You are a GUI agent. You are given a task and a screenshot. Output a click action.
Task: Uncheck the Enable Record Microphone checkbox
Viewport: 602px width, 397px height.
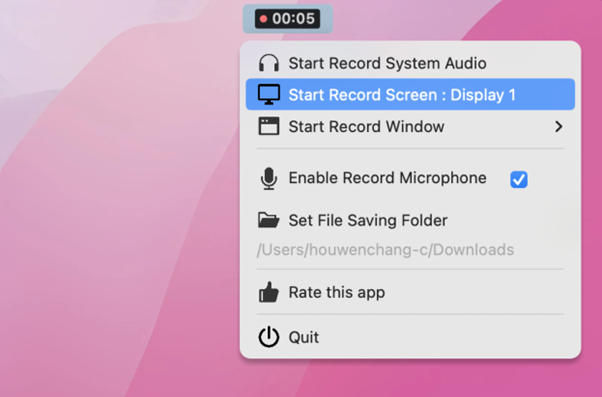click(519, 179)
